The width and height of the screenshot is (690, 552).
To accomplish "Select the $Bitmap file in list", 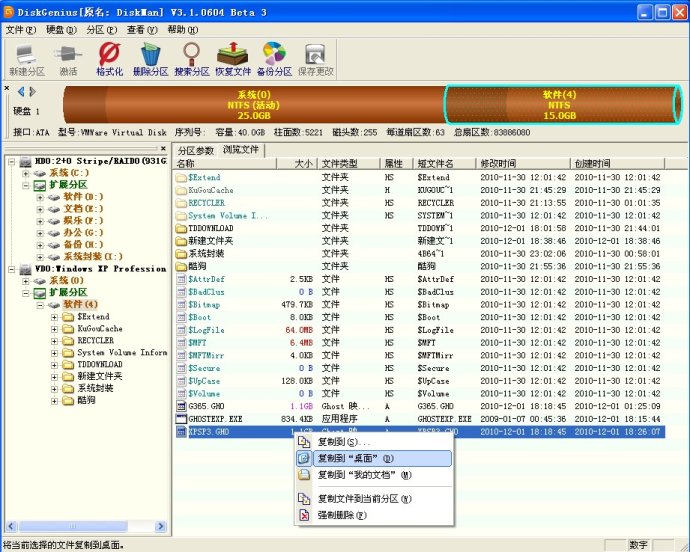I will [x=204, y=305].
